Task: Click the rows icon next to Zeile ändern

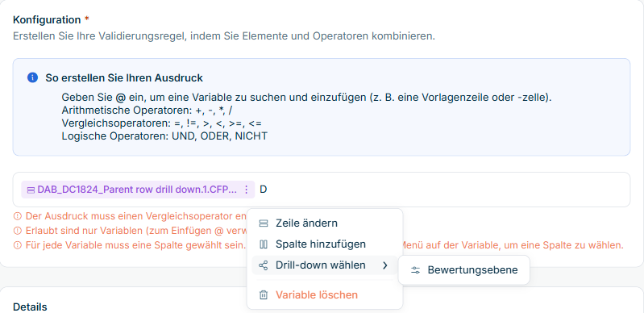Action: click(x=264, y=223)
